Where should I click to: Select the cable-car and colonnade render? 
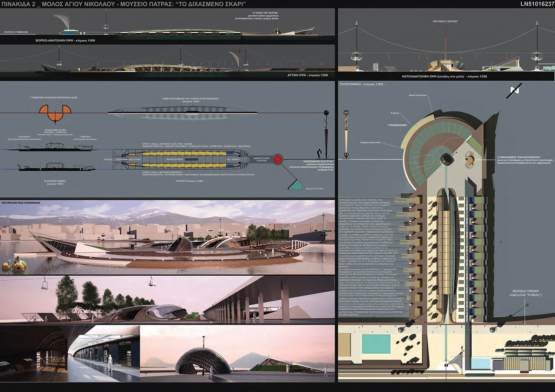(x=167, y=300)
